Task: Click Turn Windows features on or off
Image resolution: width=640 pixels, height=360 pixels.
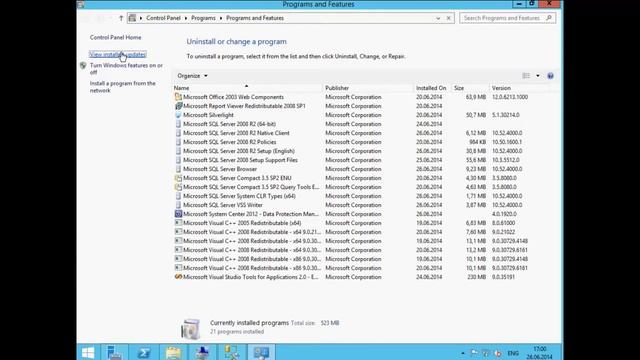Action: (126, 69)
